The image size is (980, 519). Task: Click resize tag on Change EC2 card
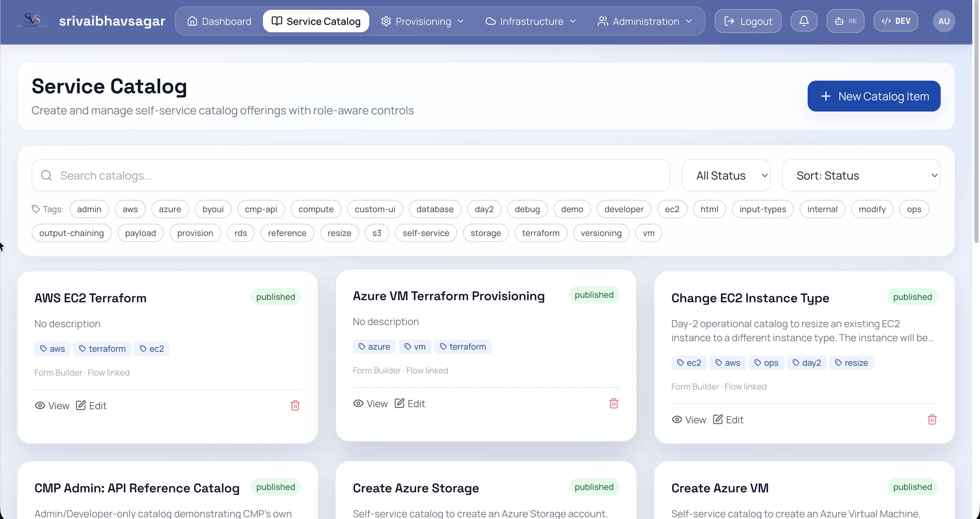pyautogui.click(x=852, y=363)
